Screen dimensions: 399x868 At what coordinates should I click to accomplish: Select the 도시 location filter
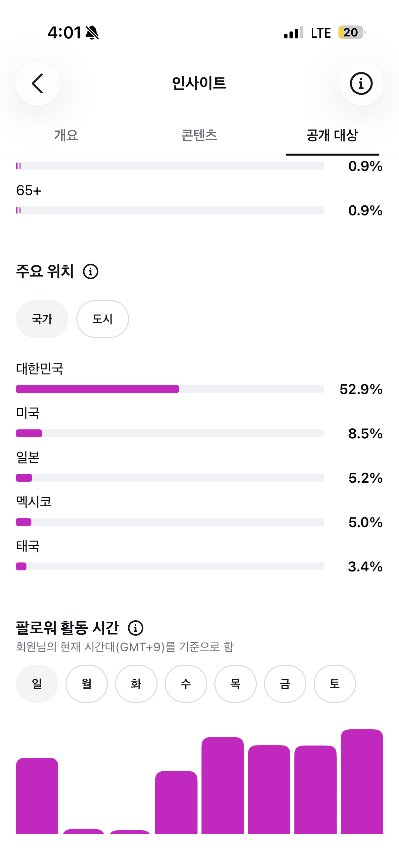tap(103, 319)
